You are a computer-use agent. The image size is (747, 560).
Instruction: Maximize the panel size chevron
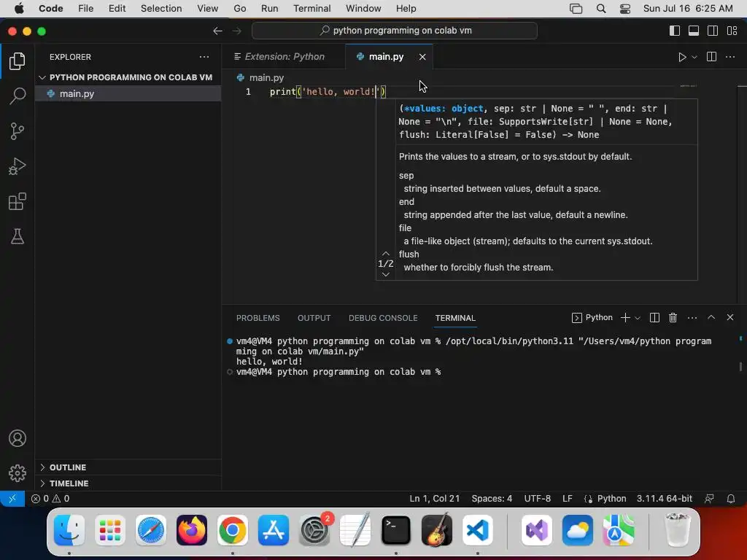click(x=711, y=317)
